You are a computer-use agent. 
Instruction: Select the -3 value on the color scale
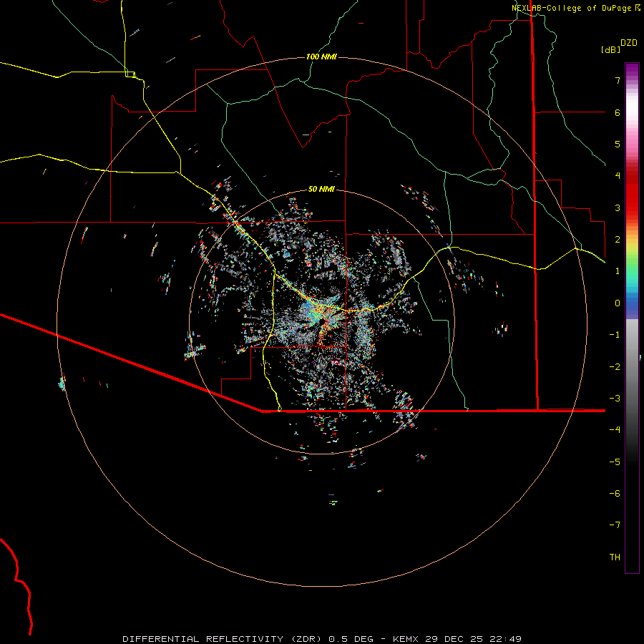click(615, 399)
